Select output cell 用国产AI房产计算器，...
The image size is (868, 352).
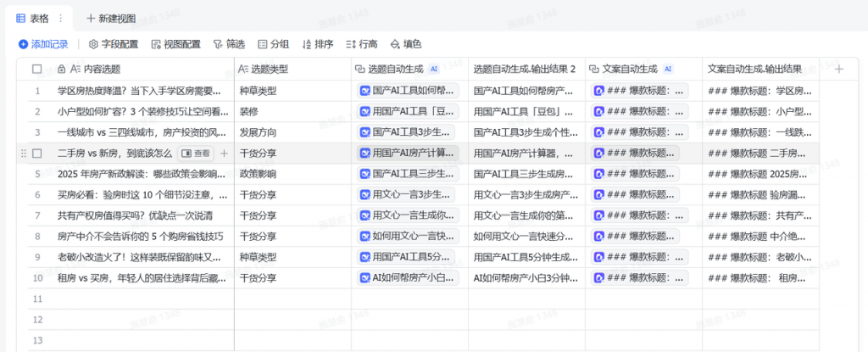tap(526, 154)
